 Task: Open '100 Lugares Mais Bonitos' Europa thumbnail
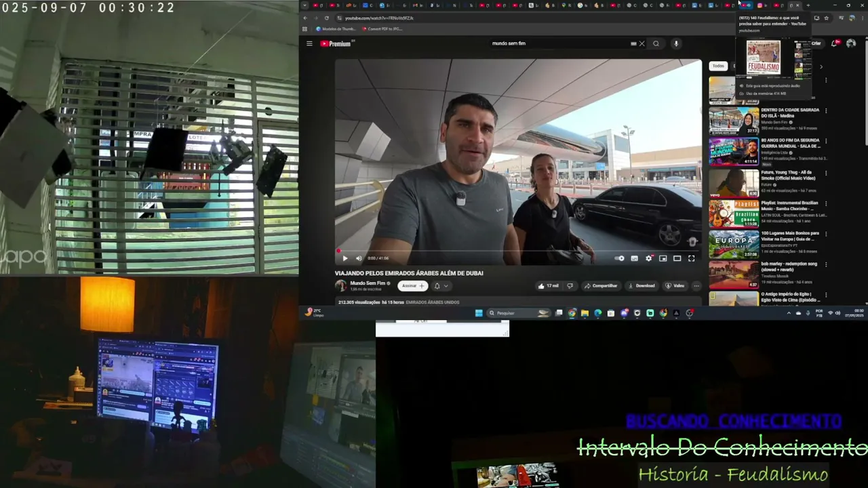[734, 244]
